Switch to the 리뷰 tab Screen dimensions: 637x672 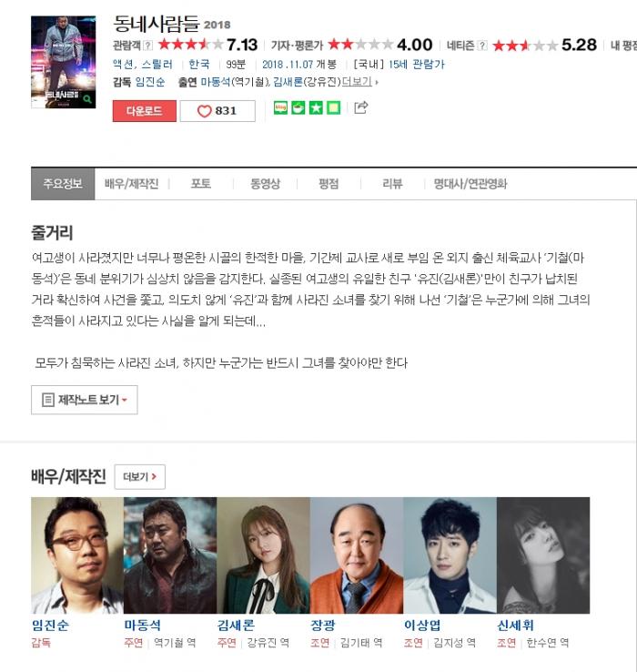[x=392, y=184]
